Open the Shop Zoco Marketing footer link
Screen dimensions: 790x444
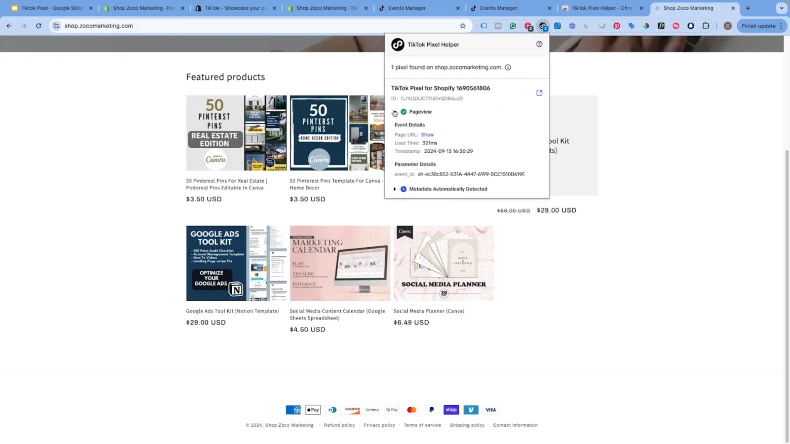point(289,425)
